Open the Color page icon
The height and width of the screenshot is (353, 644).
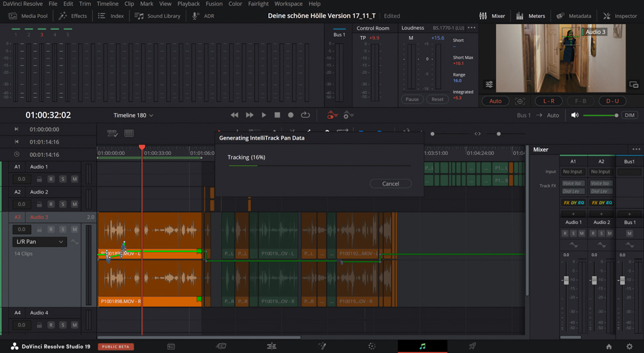click(372, 346)
